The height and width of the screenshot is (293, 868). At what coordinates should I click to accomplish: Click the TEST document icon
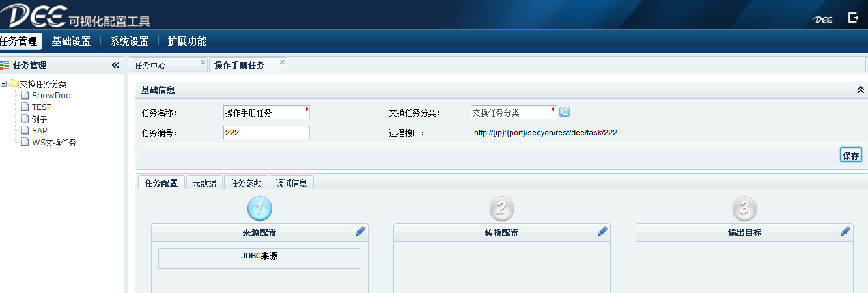[26, 107]
